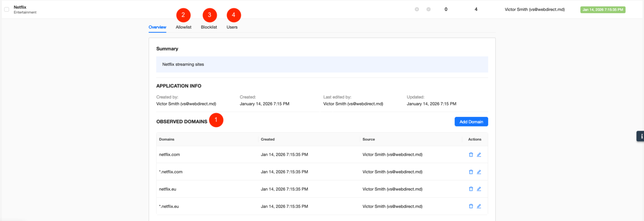Open the info panel icon on right edge
This screenshot has width=644, height=221.
(x=640, y=136)
